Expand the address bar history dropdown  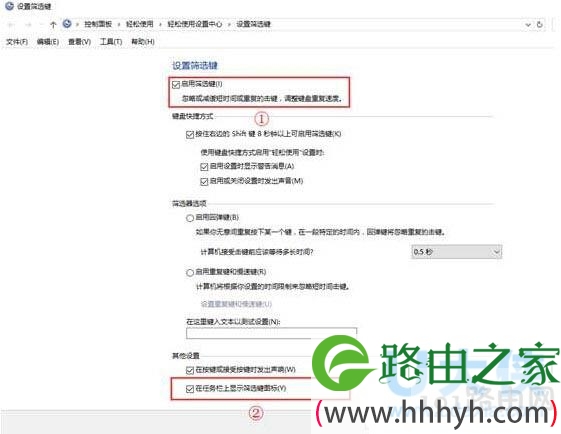(528, 25)
